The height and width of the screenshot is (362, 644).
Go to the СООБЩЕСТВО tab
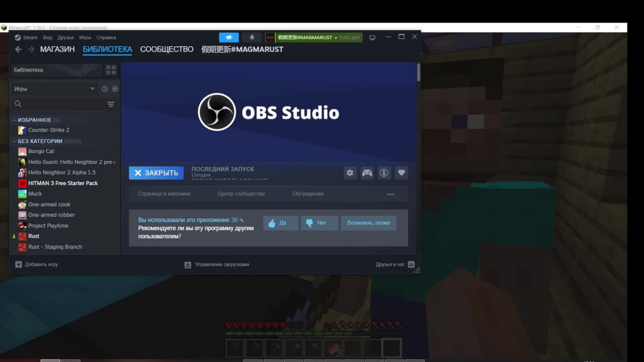pyautogui.click(x=167, y=49)
